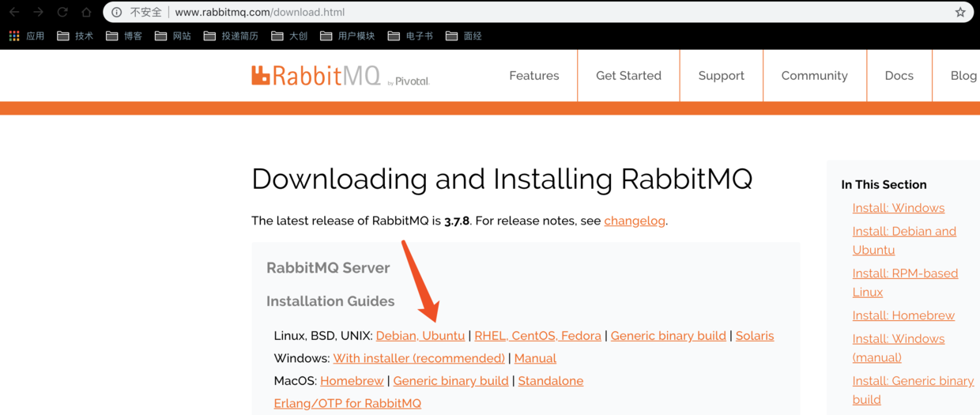980x415 pixels.
Task: Click the 'RabbitMQ Server' heading
Action: (328, 268)
